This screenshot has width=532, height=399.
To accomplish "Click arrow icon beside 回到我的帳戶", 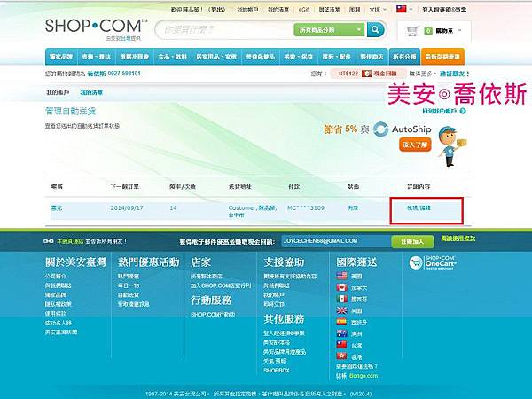I will click(x=463, y=111).
